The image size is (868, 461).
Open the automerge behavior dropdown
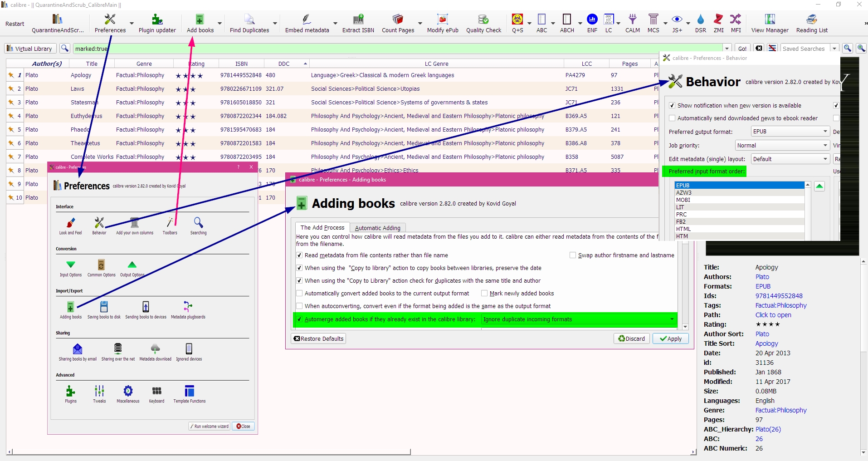point(579,319)
